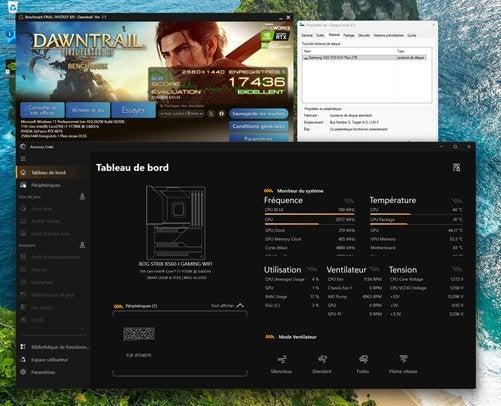Screen dimensions: 501x406
Task: Click the Utilisation panel heading
Action: pyautogui.click(x=282, y=269)
